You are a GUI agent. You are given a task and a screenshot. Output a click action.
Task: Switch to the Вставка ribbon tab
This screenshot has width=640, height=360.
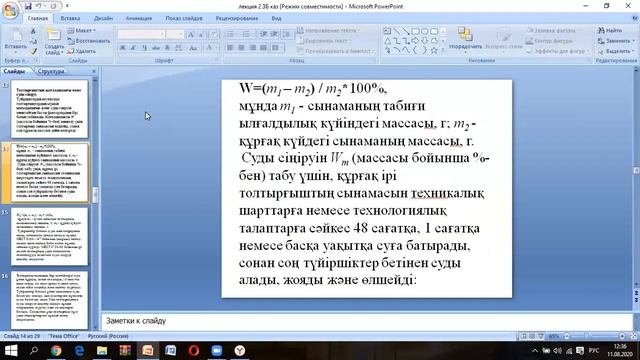tap(70, 18)
